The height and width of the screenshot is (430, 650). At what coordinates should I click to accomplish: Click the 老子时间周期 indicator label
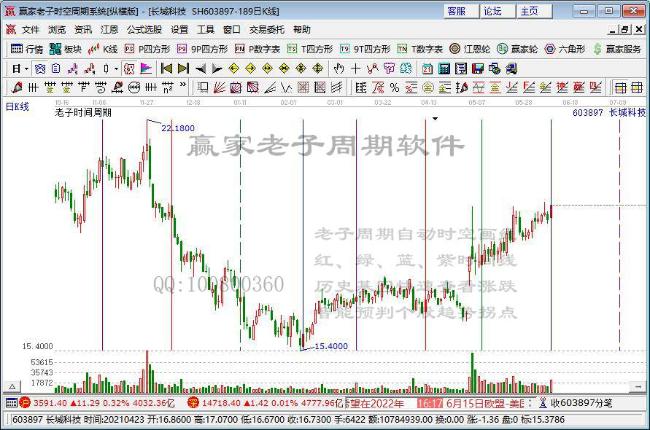point(83,112)
